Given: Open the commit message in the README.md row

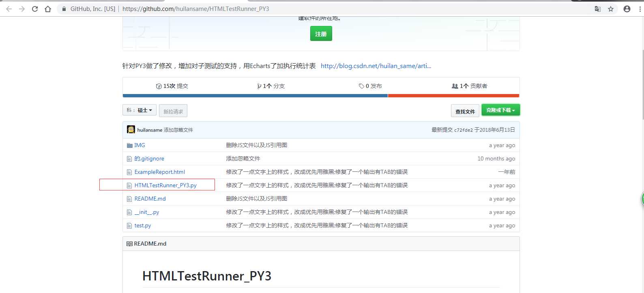Looking at the screenshot, I should (x=257, y=199).
